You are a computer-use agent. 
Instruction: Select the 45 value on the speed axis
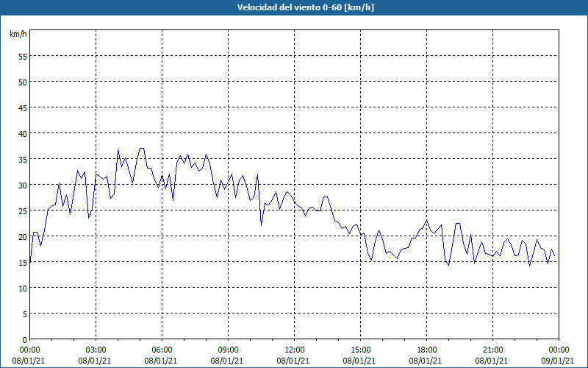tap(23, 107)
